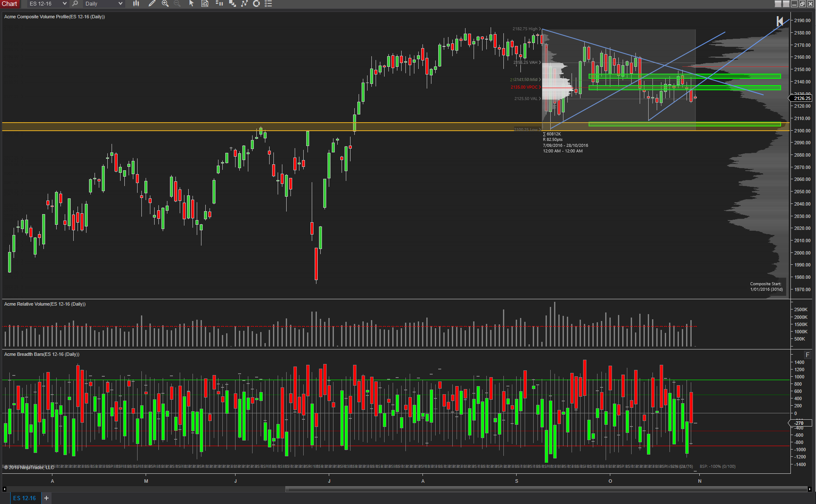Screen dimensions: 816x504
Task: Click the 2100.00 price axis label
Action: tap(802, 131)
